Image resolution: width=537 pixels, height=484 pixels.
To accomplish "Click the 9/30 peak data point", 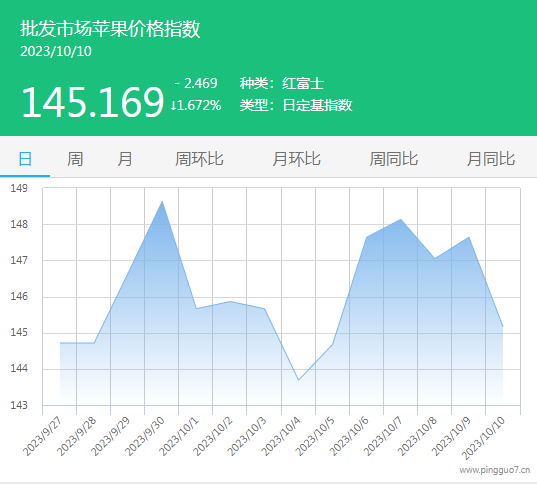I will 162,201.
